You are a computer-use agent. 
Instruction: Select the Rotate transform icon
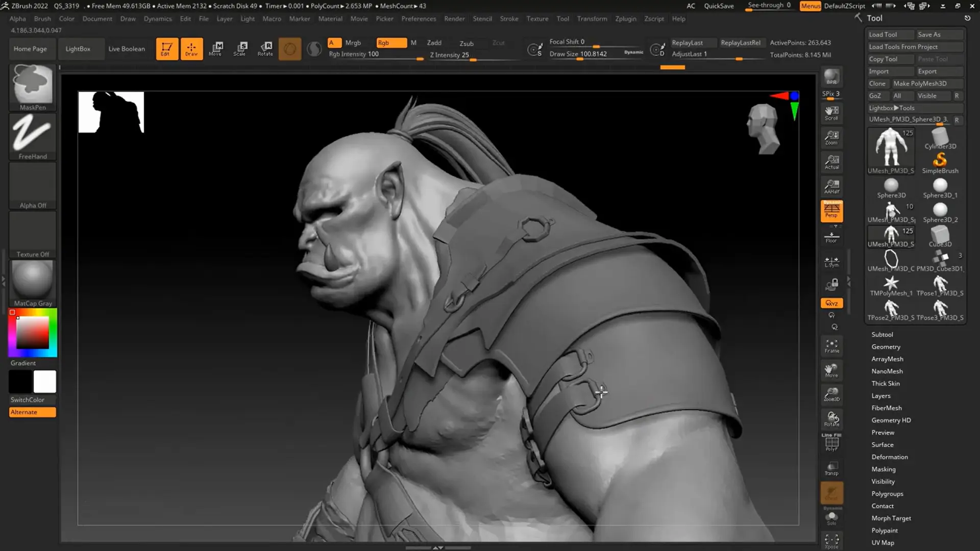click(x=265, y=48)
